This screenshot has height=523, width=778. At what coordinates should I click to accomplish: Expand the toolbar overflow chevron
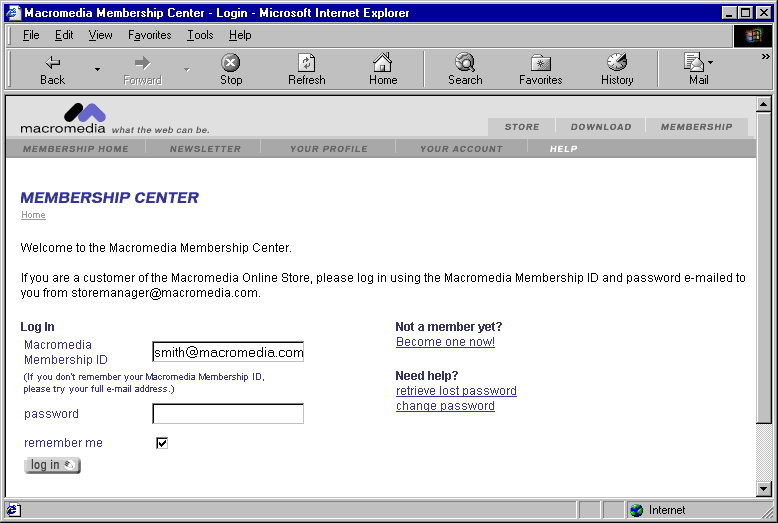click(766, 57)
